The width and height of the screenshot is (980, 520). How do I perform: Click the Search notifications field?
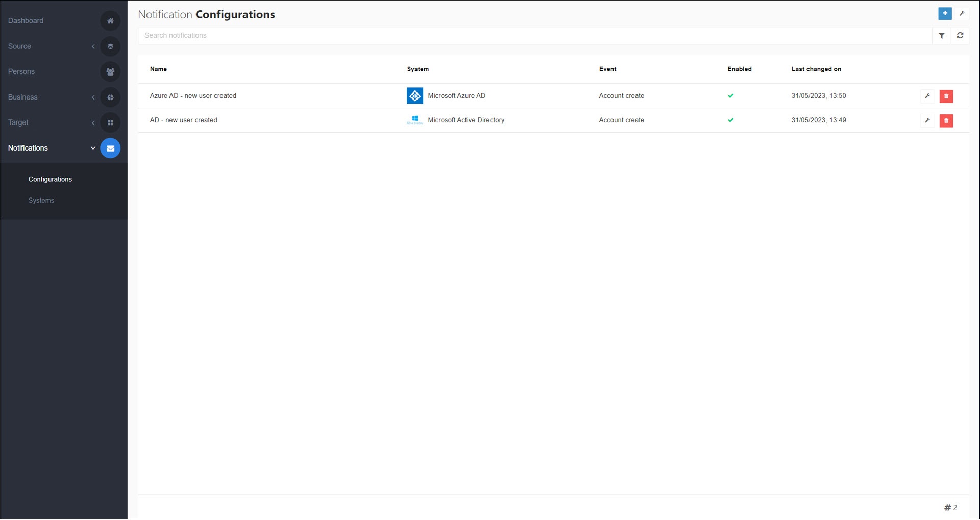[x=535, y=36]
